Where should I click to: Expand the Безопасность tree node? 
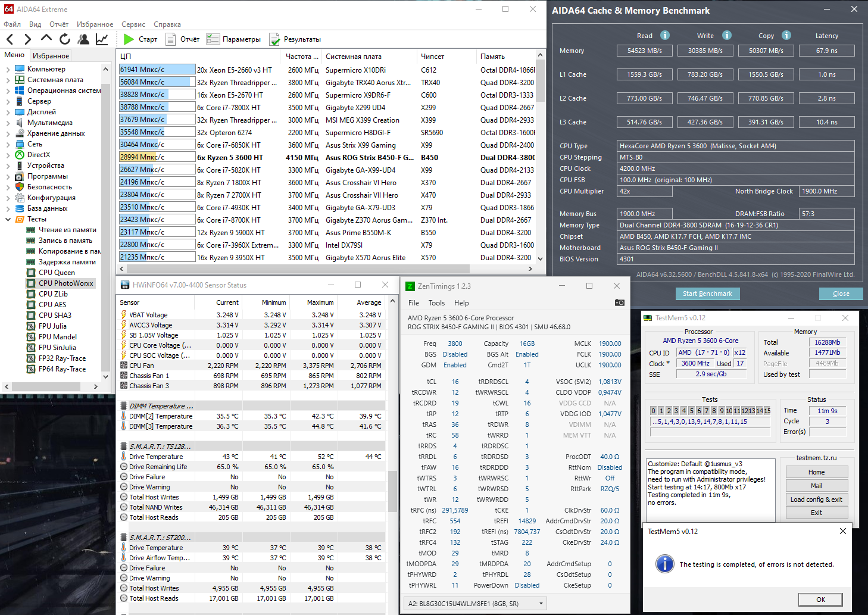point(8,187)
